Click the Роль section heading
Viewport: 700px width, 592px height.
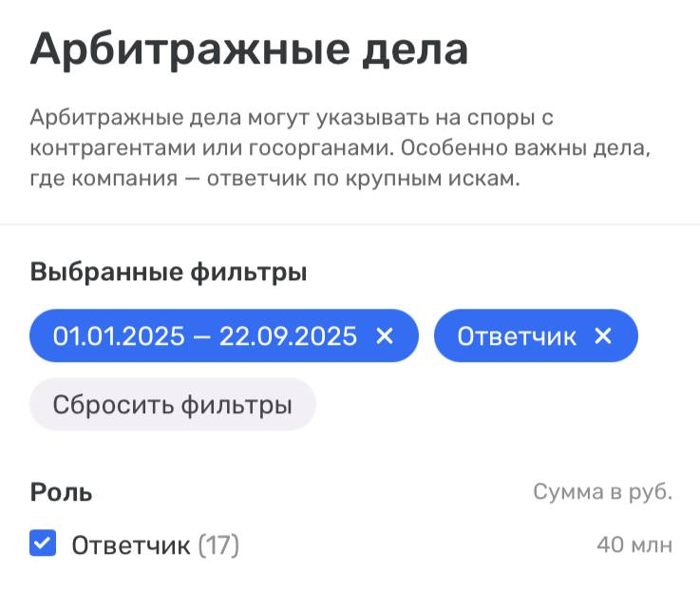coord(61,492)
